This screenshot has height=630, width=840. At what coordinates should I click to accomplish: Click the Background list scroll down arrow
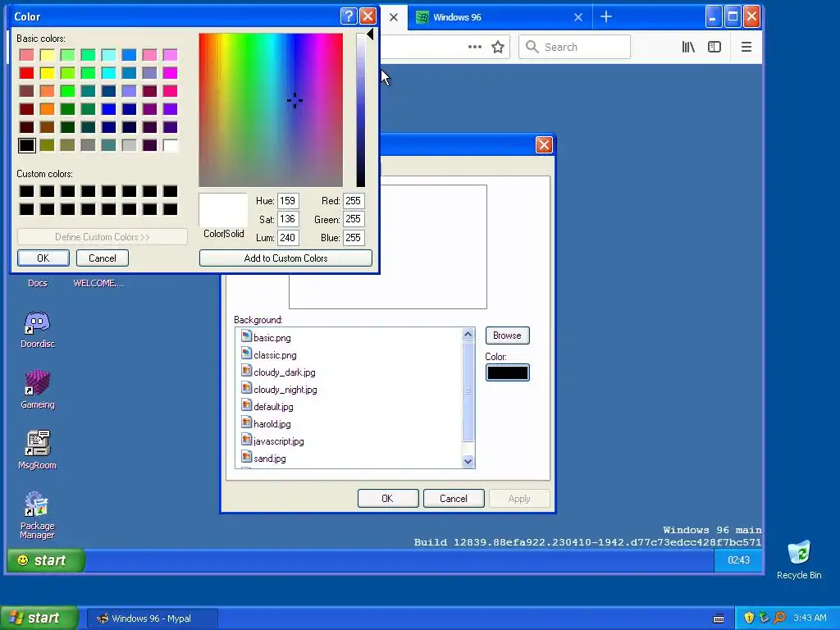[x=468, y=461]
